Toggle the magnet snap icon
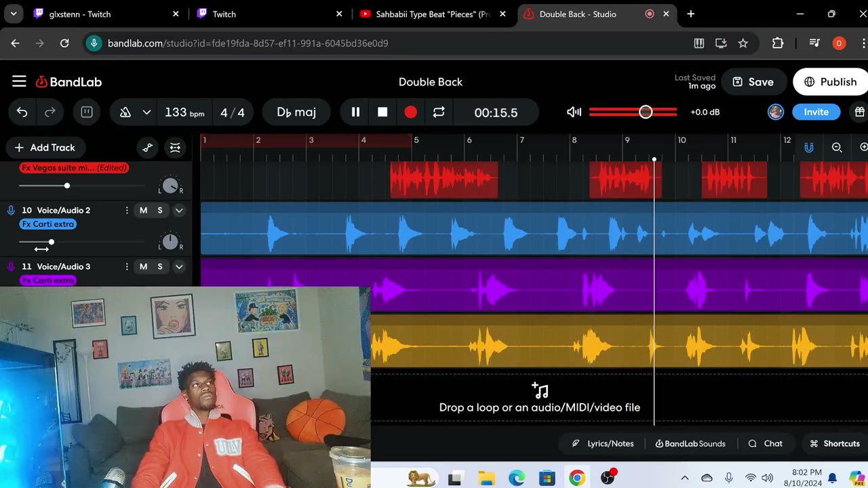This screenshot has height=488, width=868. pyautogui.click(x=808, y=148)
